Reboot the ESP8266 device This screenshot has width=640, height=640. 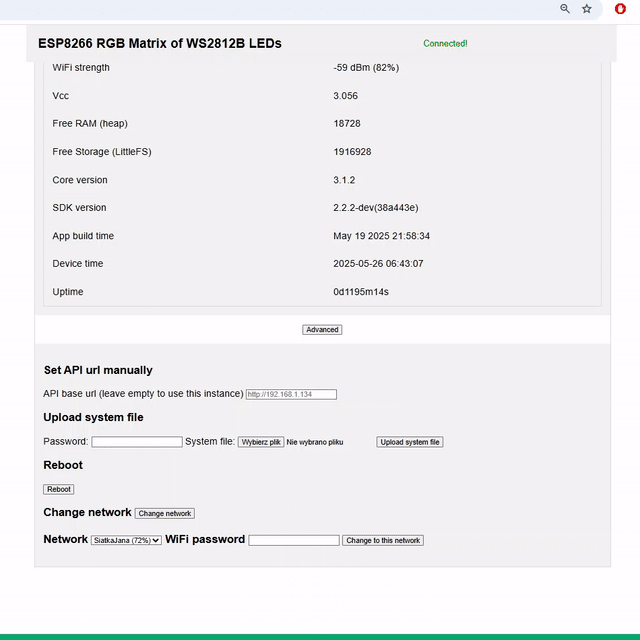click(59, 489)
